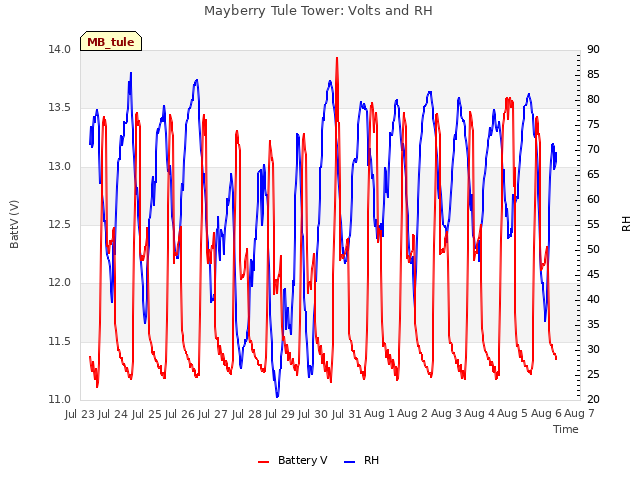Click the 60 right axis value

(593, 200)
